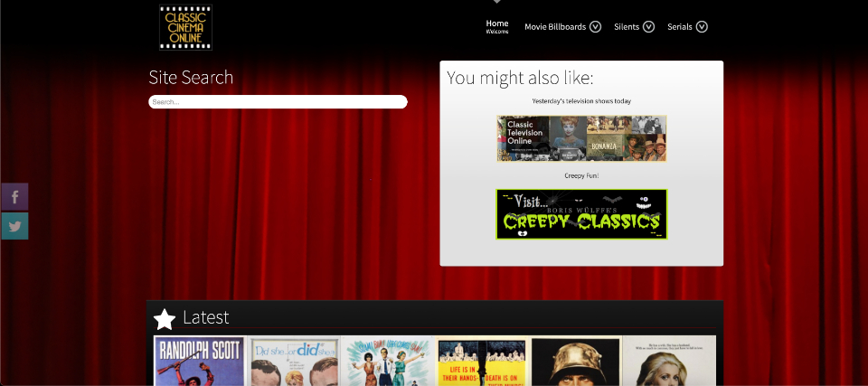Image resolution: width=868 pixels, height=386 pixels.
Task: Open the Randolph Scott movie poster
Action: pyautogui.click(x=199, y=361)
